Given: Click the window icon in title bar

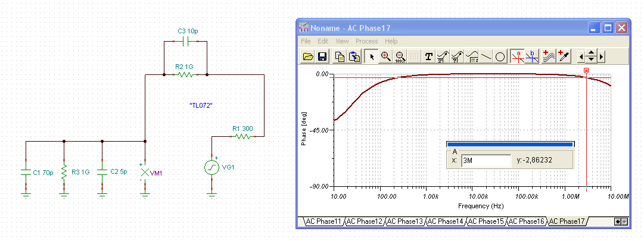Looking at the screenshot, I should pyautogui.click(x=304, y=28).
